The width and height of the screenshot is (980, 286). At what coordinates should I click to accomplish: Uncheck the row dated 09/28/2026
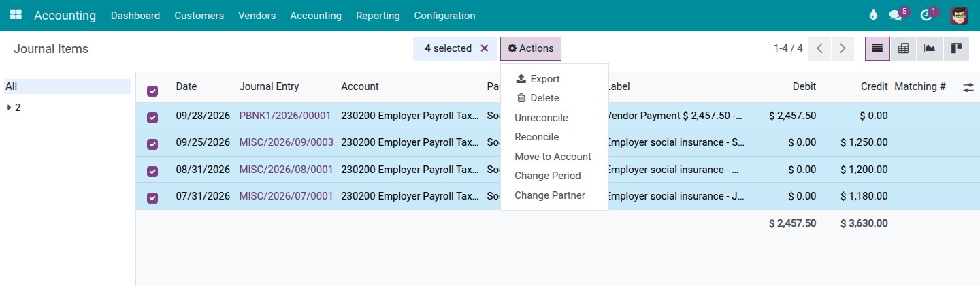[152, 118]
